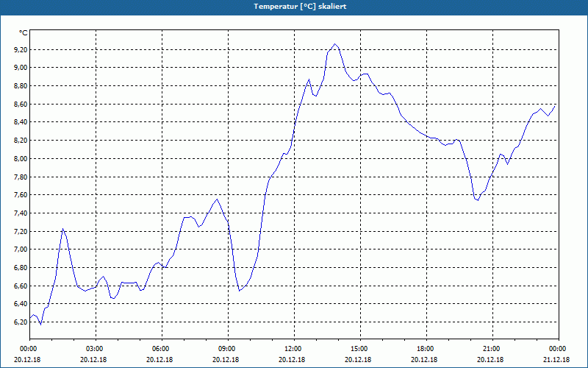Select the 20.12.18 date beneath 03:00
The image size is (588, 368).
tap(93, 360)
